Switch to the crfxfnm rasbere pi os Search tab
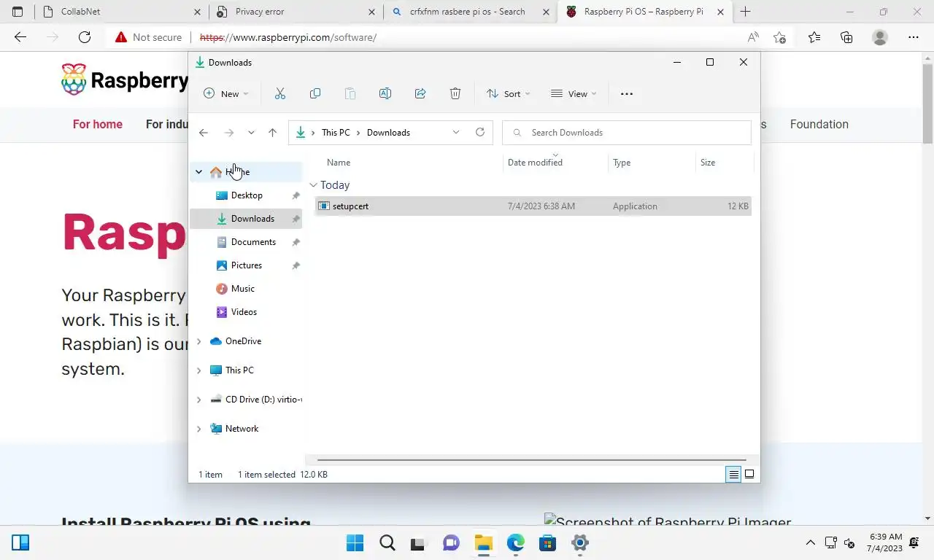 point(470,12)
